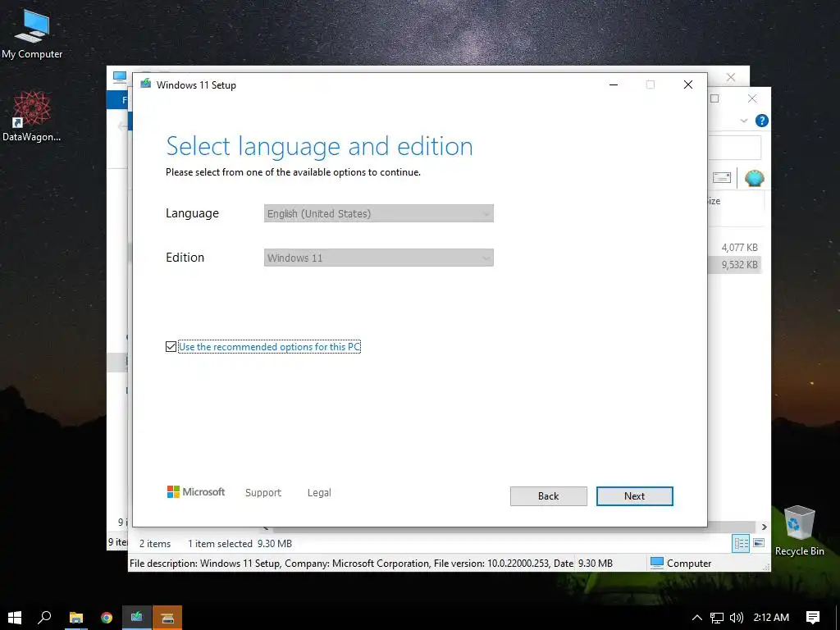Open the Language dropdown
Image resolution: width=840 pixels, height=630 pixels.
pyautogui.click(x=379, y=213)
